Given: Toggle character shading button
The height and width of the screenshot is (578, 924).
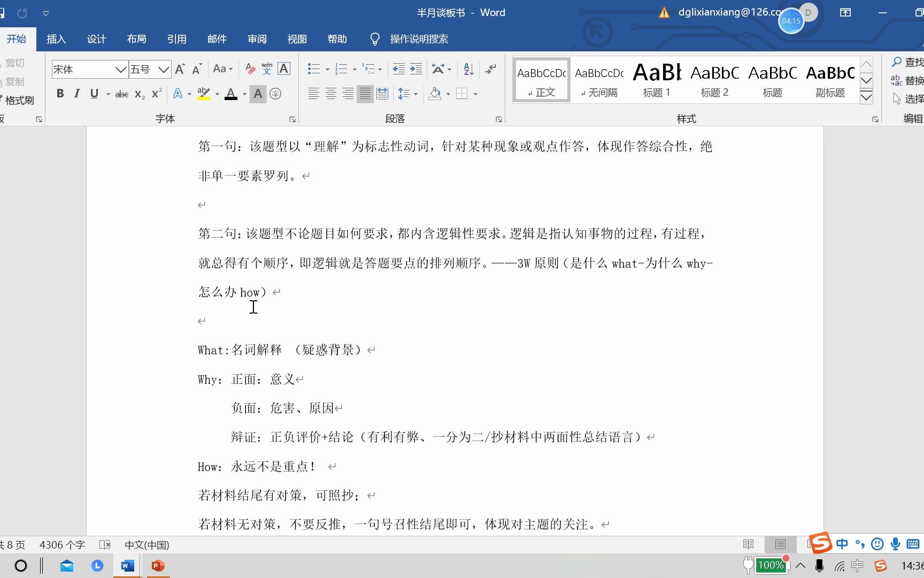Looking at the screenshot, I should click(258, 94).
